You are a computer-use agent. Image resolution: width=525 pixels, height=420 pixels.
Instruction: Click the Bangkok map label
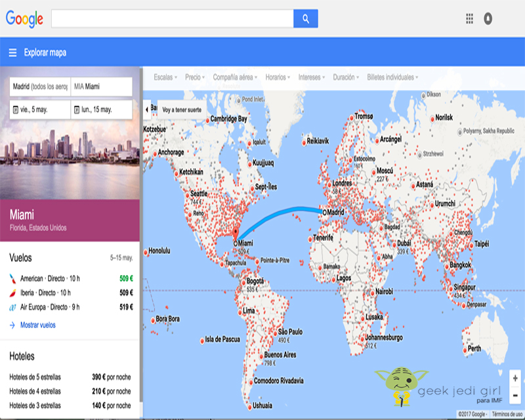tap(460, 265)
